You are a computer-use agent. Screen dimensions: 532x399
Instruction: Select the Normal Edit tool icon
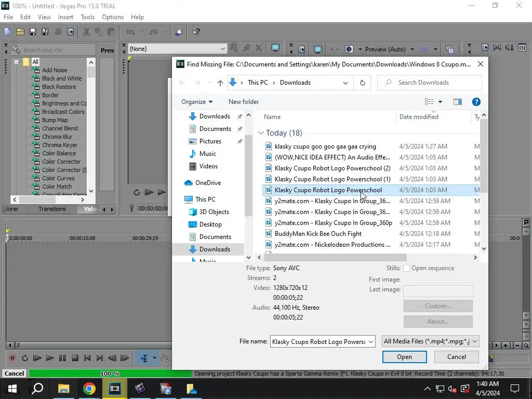click(x=144, y=358)
